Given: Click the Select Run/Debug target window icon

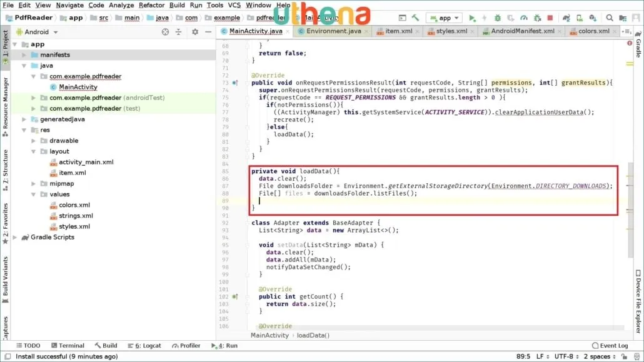Looking at the screenshot, I should click(403, 18).
